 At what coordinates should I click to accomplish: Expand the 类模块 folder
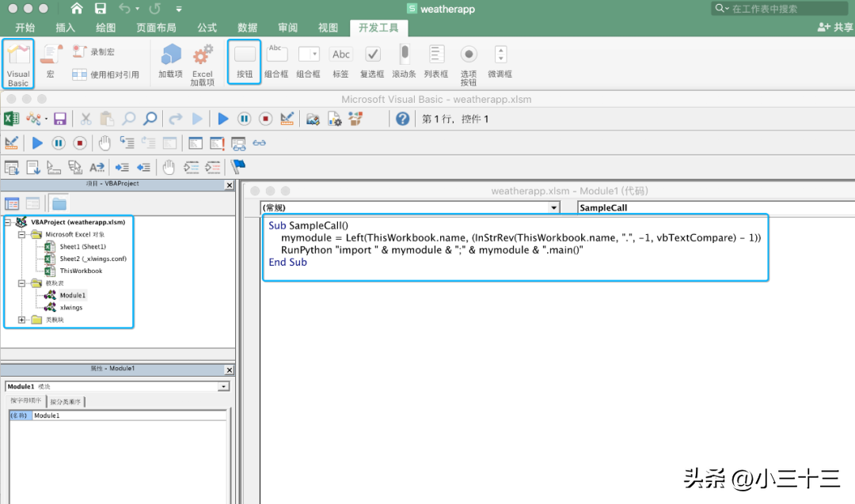point(21,320)
